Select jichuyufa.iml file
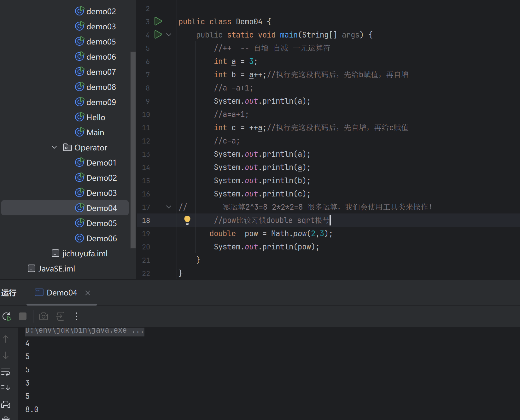 pos(79,254)
